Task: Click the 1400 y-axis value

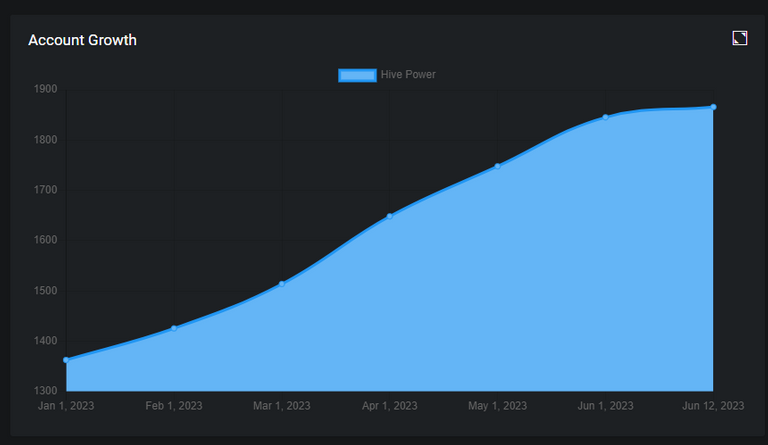Action: point(46,341)
